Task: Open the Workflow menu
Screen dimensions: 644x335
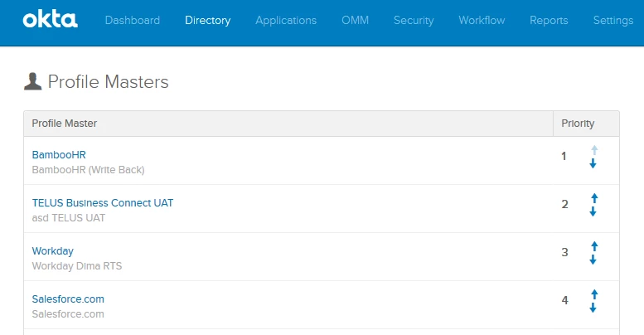Action: [482, 21]
